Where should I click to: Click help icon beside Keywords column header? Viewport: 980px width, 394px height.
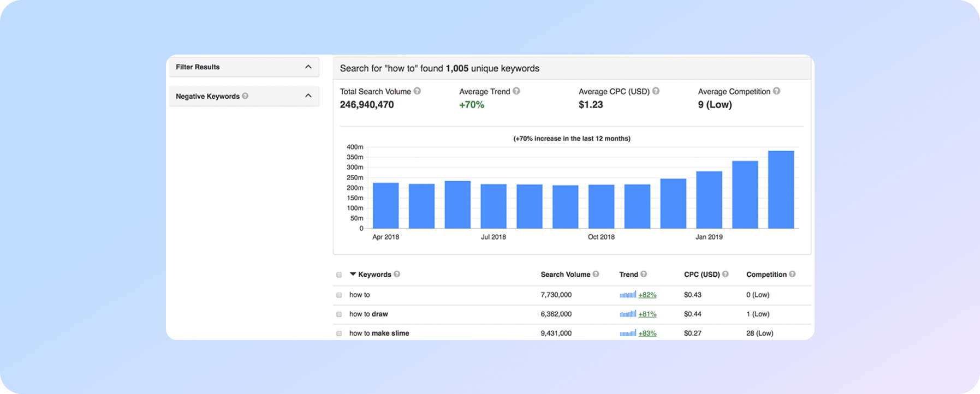[397, 274]
